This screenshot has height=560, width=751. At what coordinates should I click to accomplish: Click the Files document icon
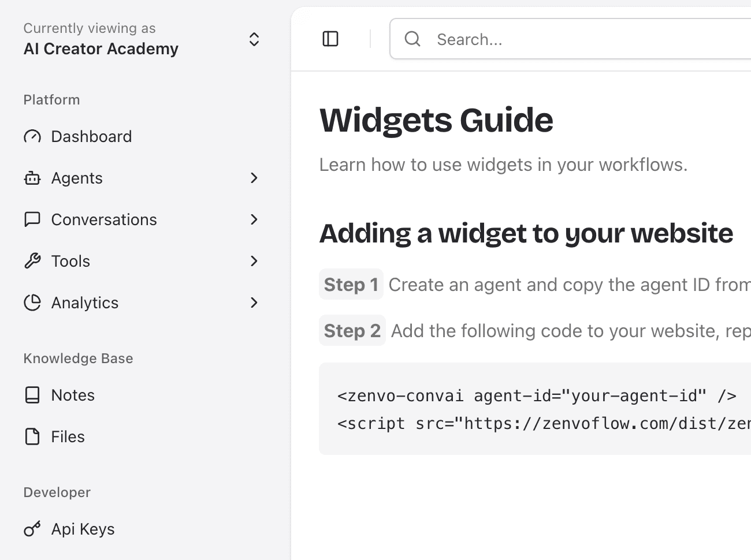tap(32, 436)
